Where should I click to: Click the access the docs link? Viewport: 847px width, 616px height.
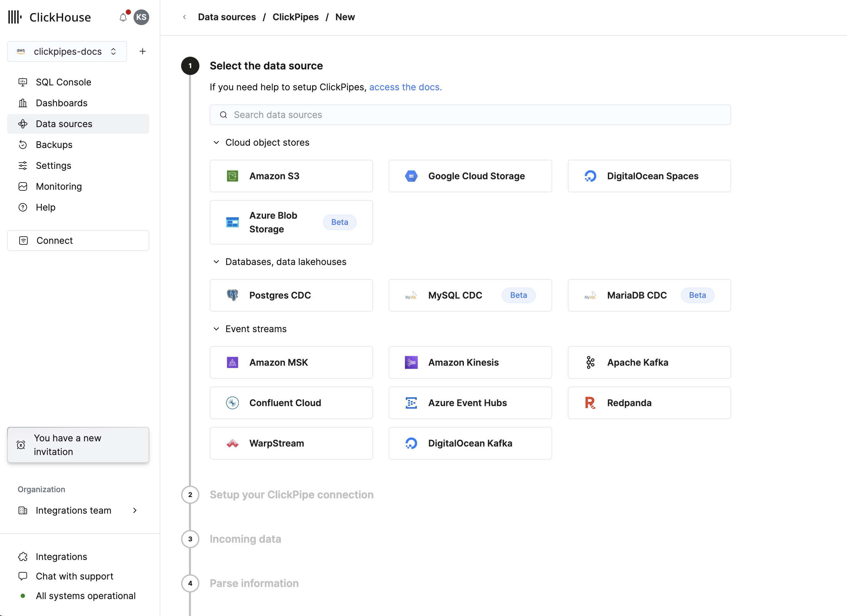pos(405,87)
